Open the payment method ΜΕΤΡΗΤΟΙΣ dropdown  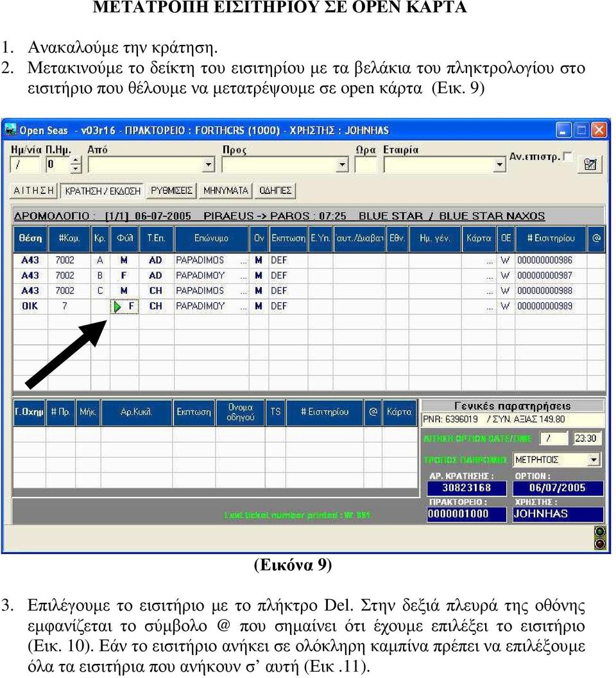[x=594, y=460]
